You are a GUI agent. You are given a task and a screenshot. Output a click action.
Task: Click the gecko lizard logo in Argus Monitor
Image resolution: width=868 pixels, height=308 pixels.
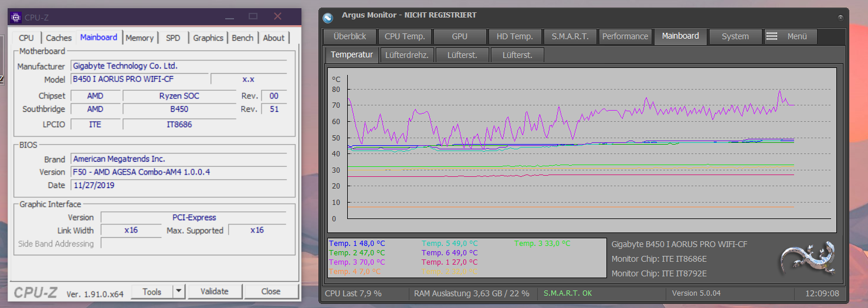(x=807, y=258)
